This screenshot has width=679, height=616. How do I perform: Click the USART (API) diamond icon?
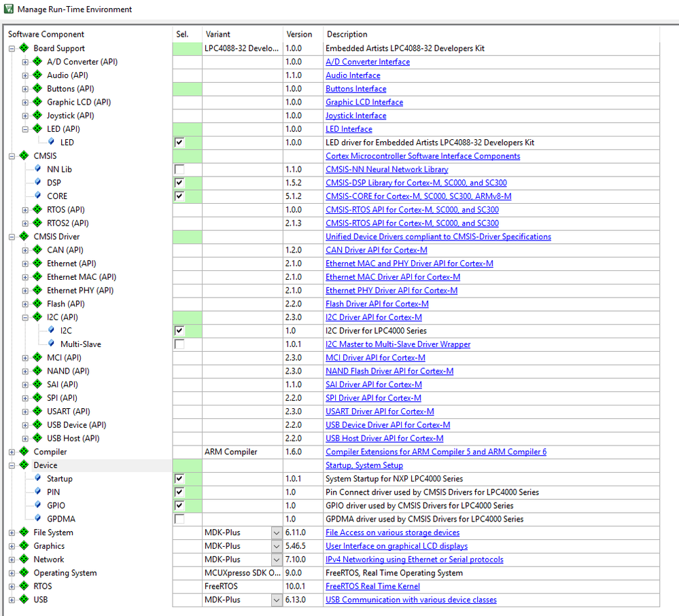[x=37, y=411]
